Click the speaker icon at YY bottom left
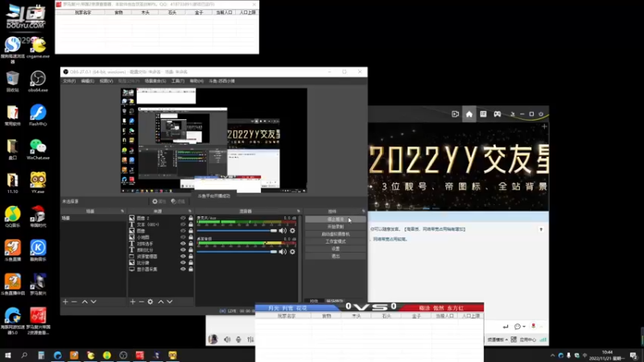644x362 pixels. [227, 339]
